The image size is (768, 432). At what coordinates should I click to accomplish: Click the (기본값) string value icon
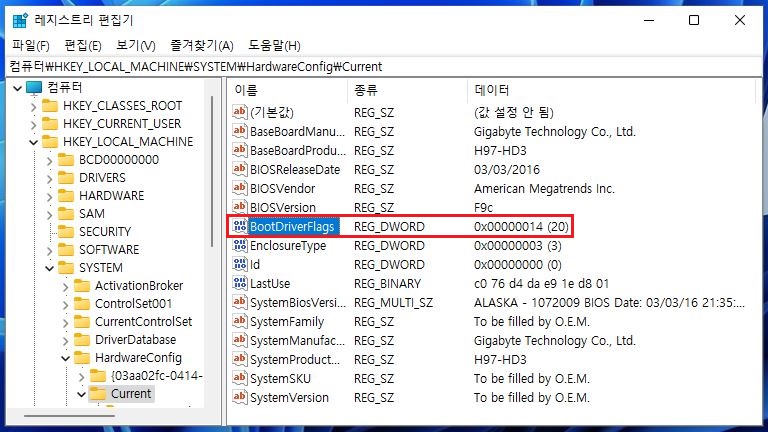[x=240, y=112]
